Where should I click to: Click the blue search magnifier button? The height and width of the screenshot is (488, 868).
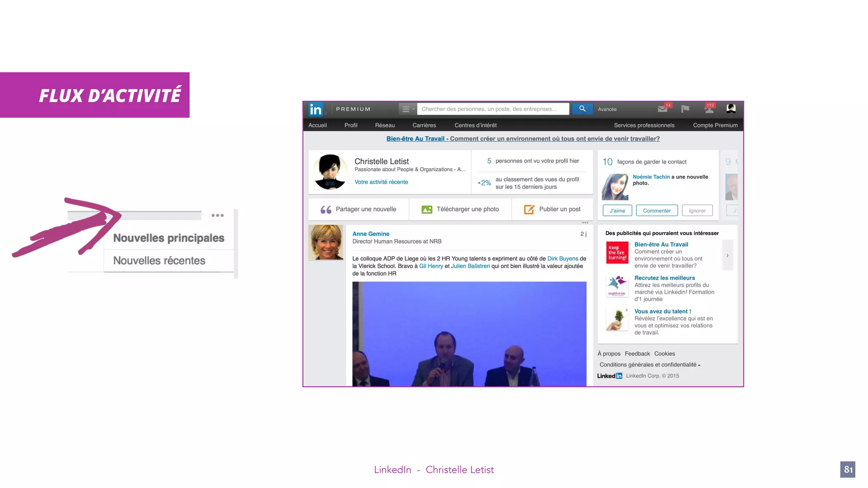582,109
